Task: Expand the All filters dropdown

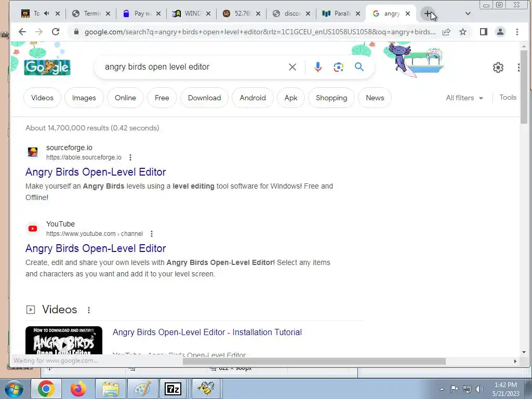Action: pyautogui.click(x=464, y=98)
